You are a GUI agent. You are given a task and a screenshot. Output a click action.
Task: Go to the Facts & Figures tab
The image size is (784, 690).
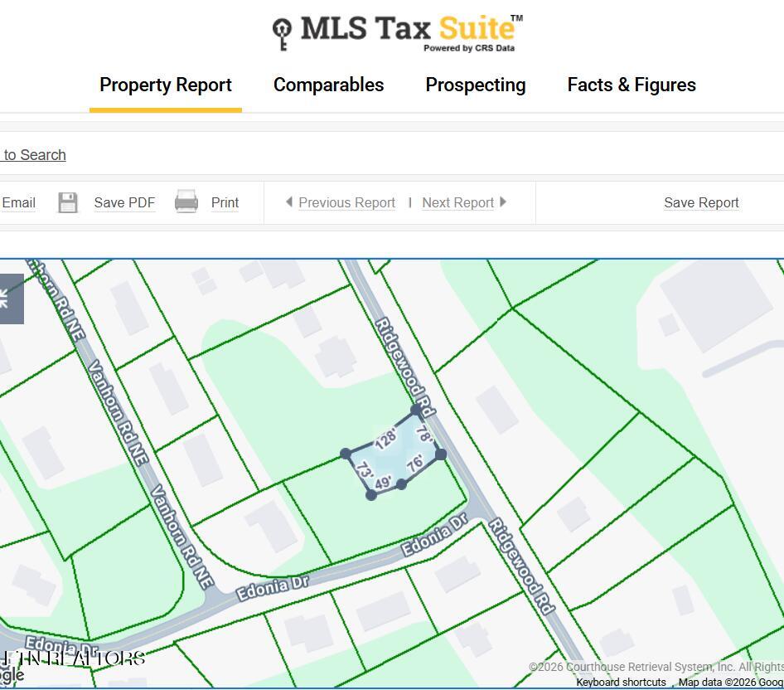click(x=632, y=85)
